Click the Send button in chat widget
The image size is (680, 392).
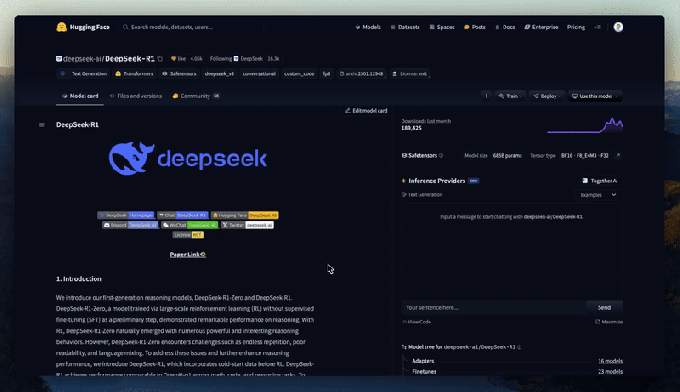[x=604, y=307]
